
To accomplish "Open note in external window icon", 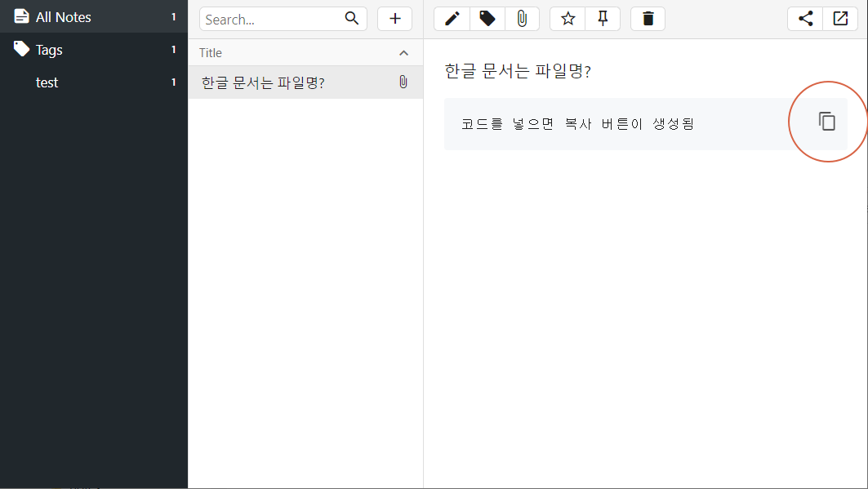I will [840, 19].
